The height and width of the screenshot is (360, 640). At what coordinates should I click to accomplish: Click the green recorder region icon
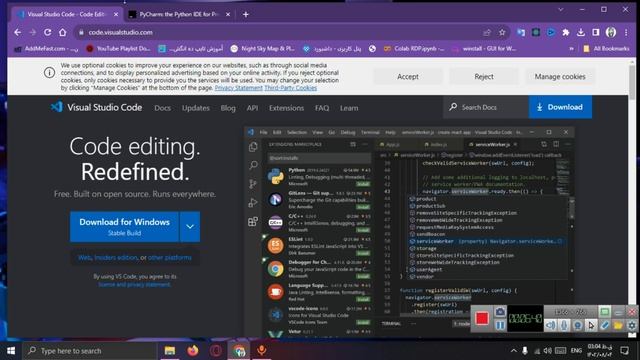[x=604, y=312]
